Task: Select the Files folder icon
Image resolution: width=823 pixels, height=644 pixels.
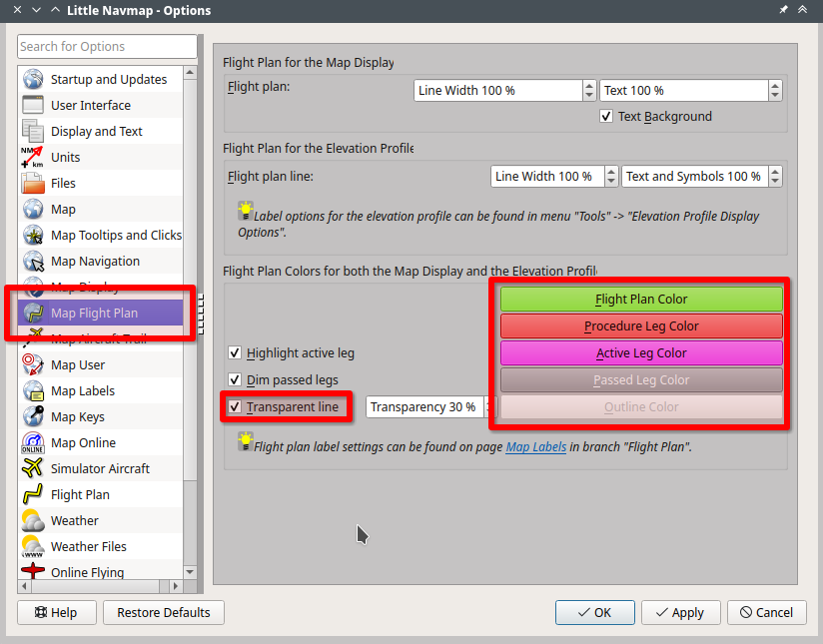Action: (x=33, y=183)
